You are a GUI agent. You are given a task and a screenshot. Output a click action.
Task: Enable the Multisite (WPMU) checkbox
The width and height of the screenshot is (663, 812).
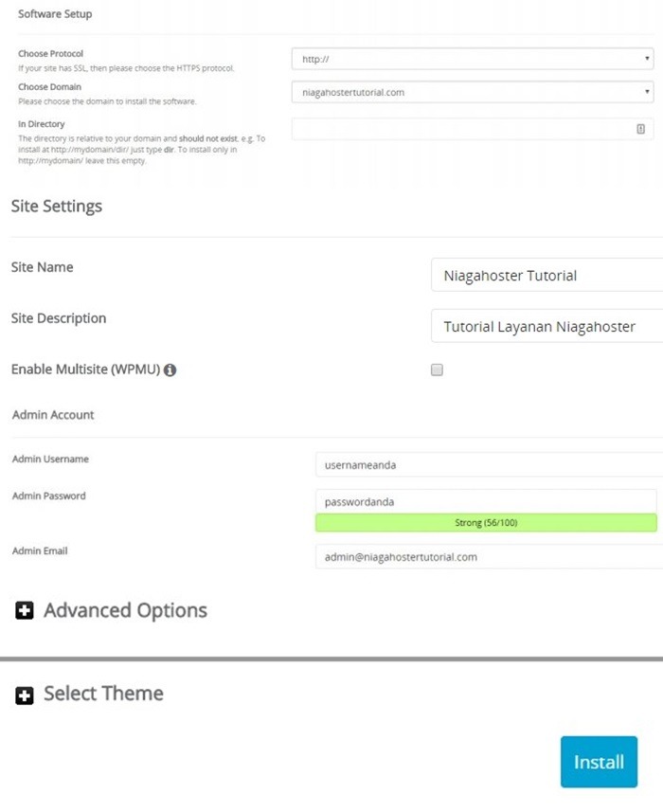(436, 370)
